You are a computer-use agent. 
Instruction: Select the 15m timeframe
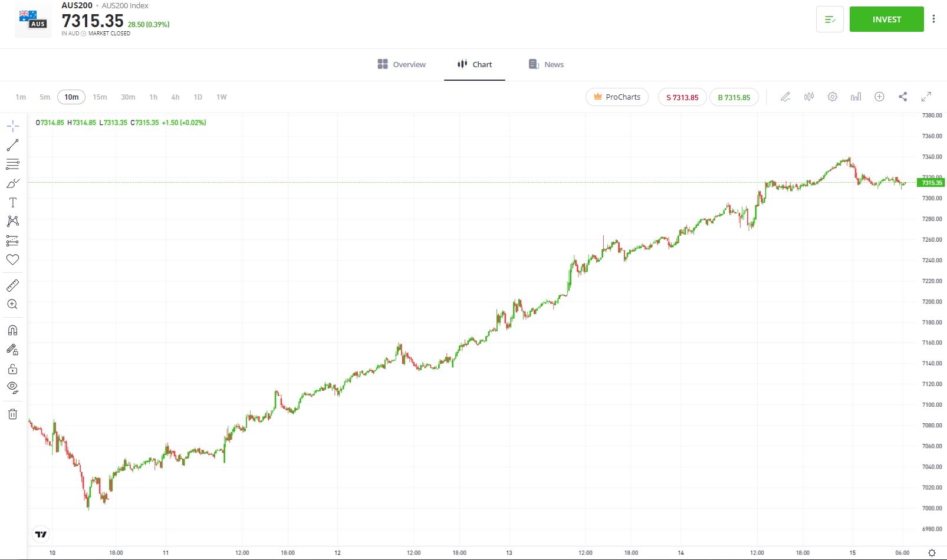tap(100, 97)
